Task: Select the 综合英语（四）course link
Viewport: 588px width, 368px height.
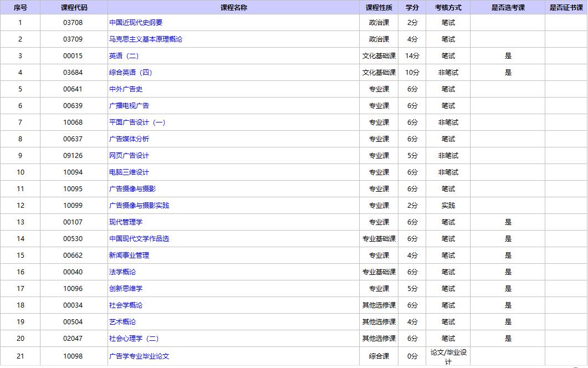Action: coord(131,73)
